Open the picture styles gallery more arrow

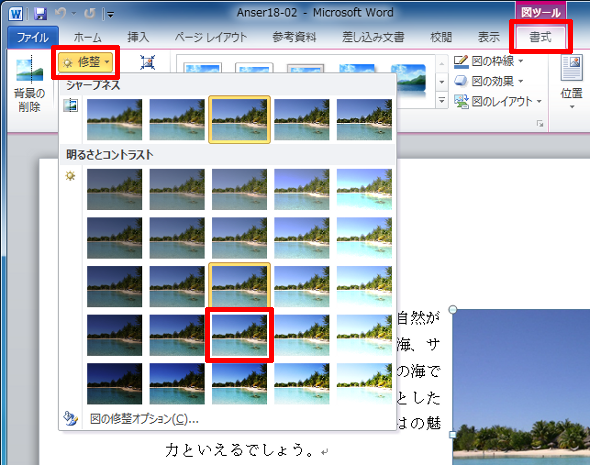tap(442, 101)
